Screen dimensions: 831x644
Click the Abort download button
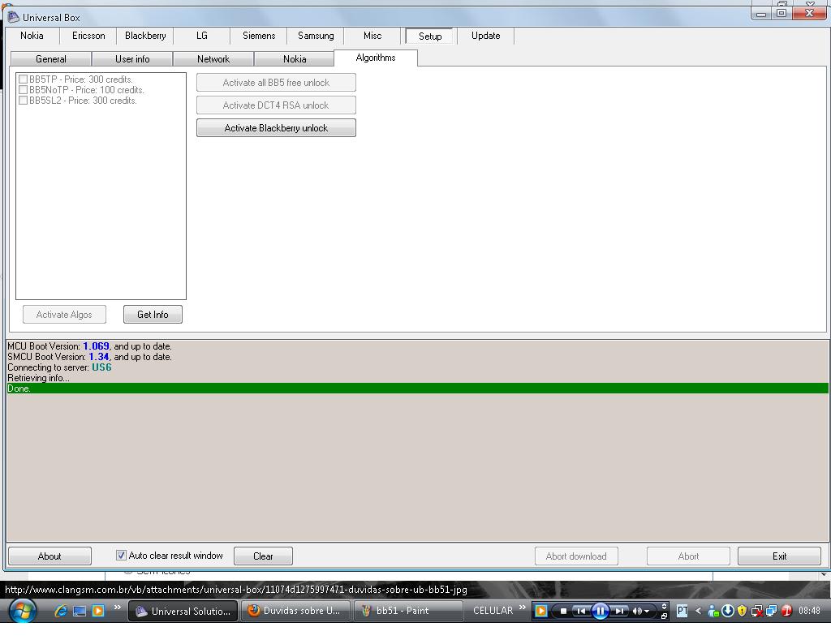click(x=576, y=556)
